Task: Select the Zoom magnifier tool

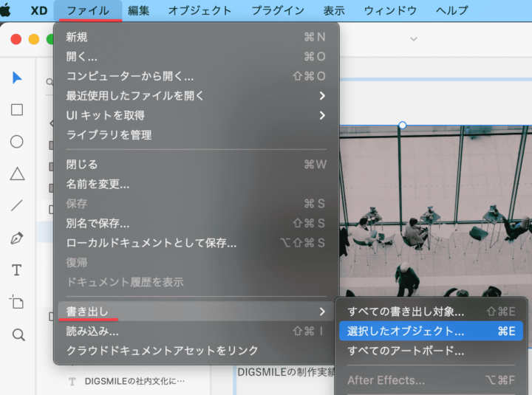Action: [18, 334]
